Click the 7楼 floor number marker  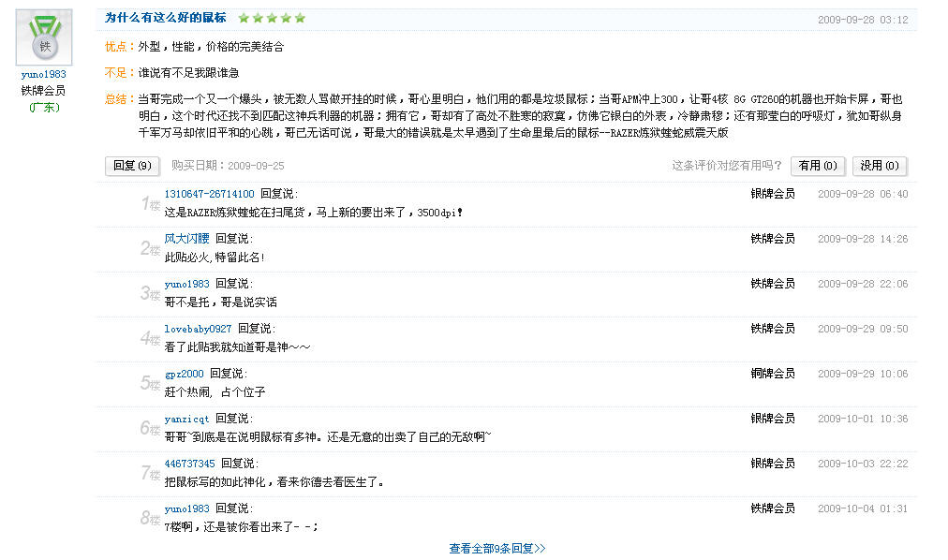coord(150,473)
